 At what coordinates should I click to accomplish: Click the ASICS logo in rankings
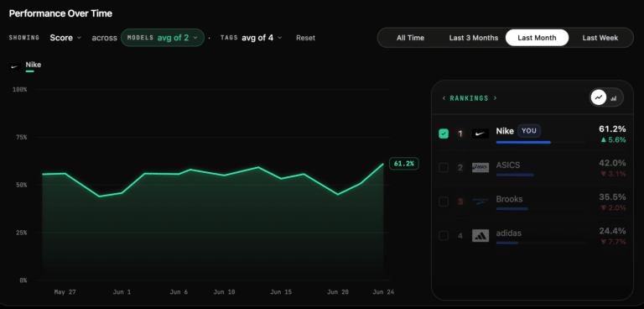tap(480, 167)
